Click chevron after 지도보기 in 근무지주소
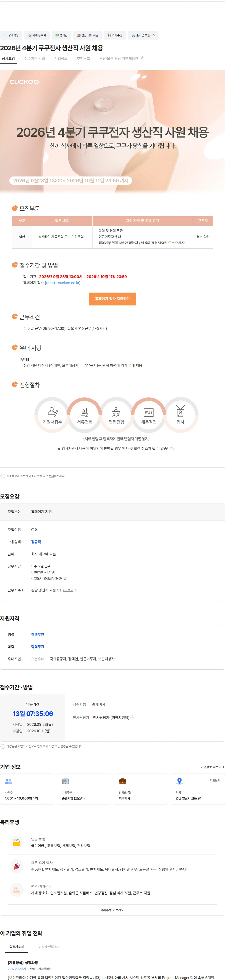Viewport: 225px width, 980px height. point(76,590)
